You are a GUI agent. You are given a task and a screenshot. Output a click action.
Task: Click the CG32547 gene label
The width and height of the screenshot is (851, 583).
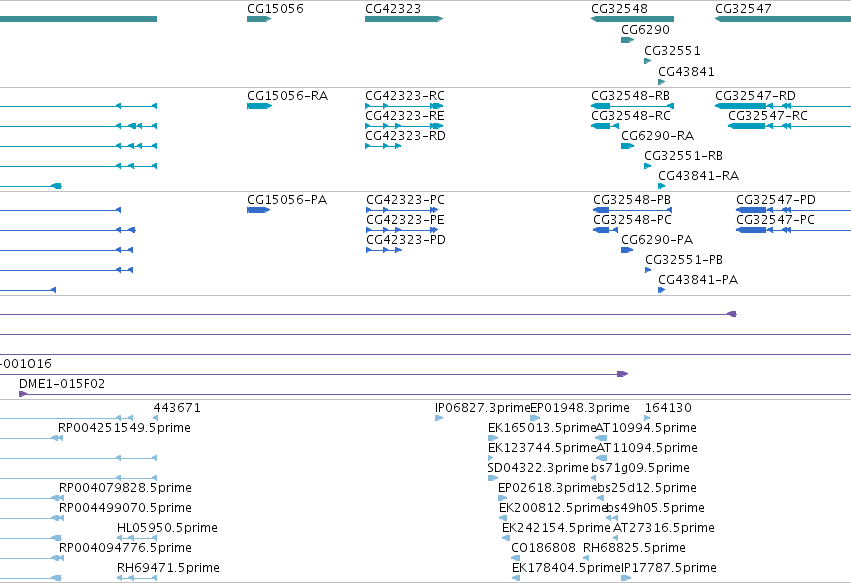pos(743,9)
